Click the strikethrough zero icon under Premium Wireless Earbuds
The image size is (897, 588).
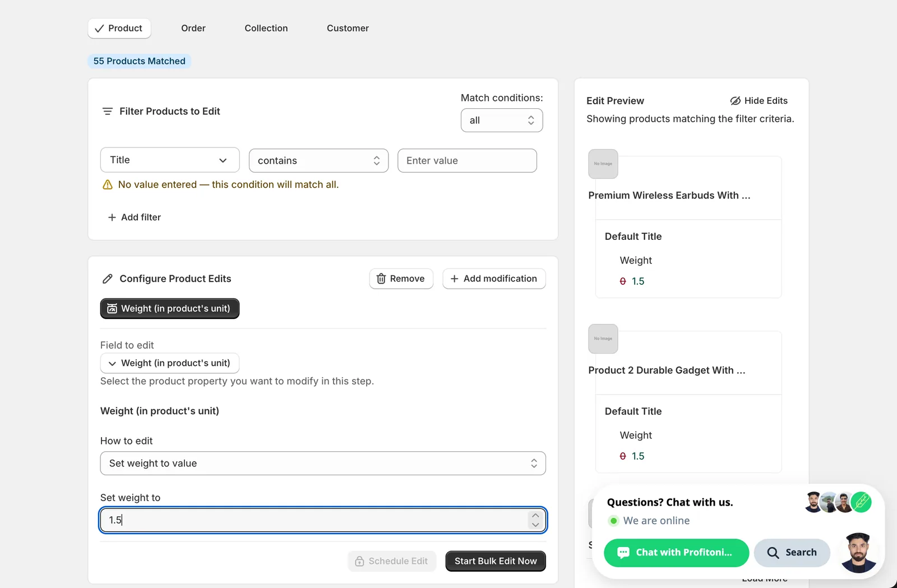tap(623, 281)
